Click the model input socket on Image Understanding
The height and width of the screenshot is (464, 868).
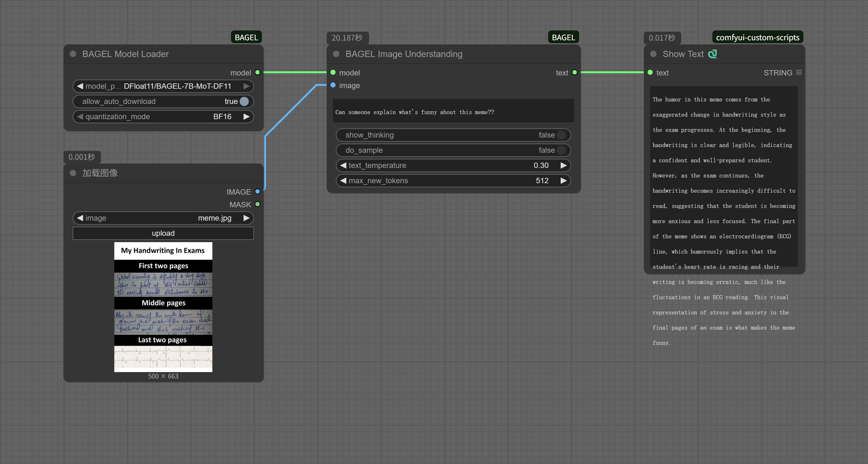333,72
